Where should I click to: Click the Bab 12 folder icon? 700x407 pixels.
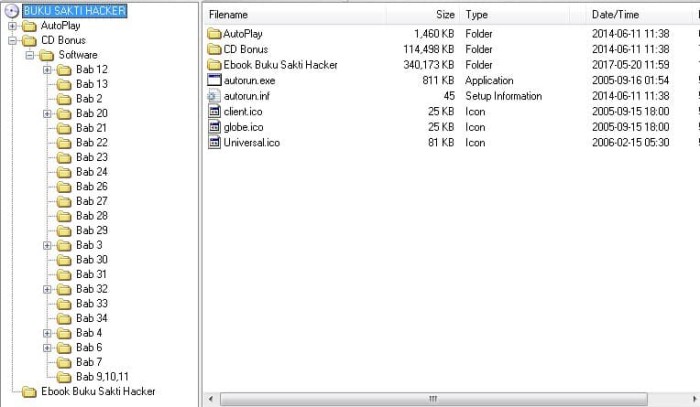(x=64, y=70)
